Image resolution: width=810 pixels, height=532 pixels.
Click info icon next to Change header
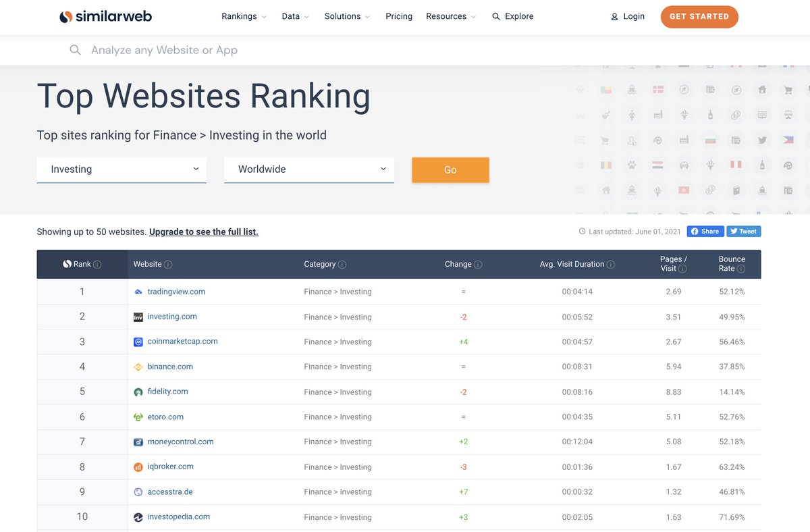pyautogui.click(x=478, y=265)
